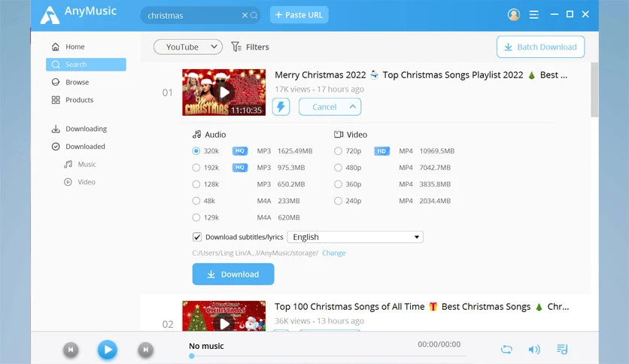Click the Paste URL button
The height and width of the screenshot is (364, 629).
tap(299, 15)
